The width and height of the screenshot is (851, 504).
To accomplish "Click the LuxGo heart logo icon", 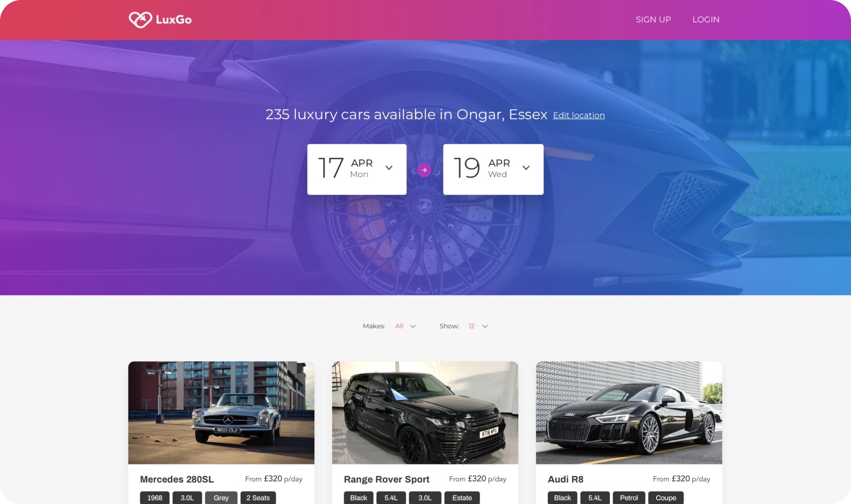I will coord(140,19).
